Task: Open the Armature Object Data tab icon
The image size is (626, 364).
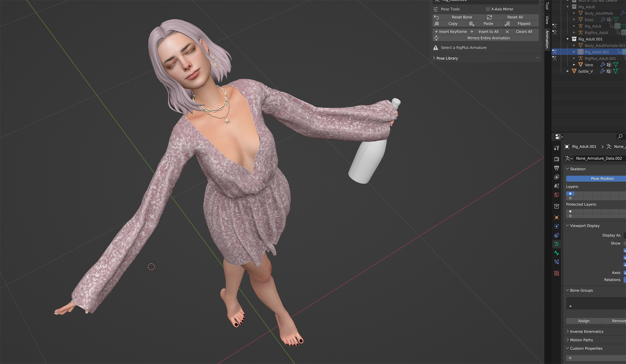Action: (557, 244)
